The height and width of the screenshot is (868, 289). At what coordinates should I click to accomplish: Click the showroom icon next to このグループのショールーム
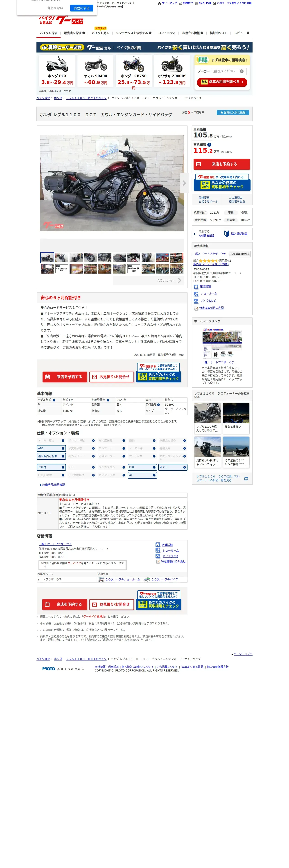click(101, 579)
